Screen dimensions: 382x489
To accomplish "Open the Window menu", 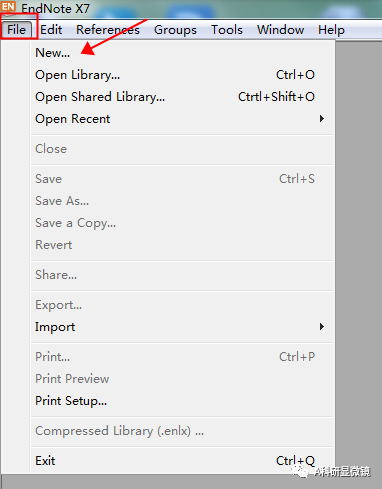I will pos(280,30).
